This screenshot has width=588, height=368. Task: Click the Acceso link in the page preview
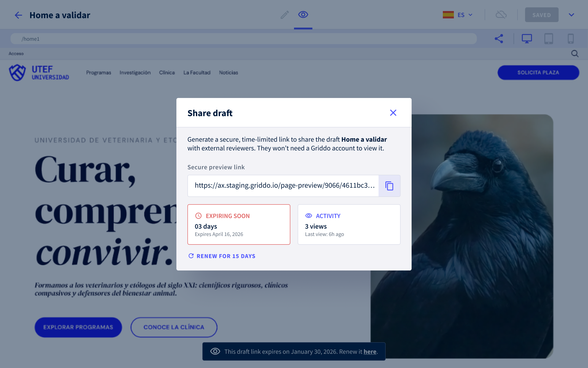(x=16, y=54)
